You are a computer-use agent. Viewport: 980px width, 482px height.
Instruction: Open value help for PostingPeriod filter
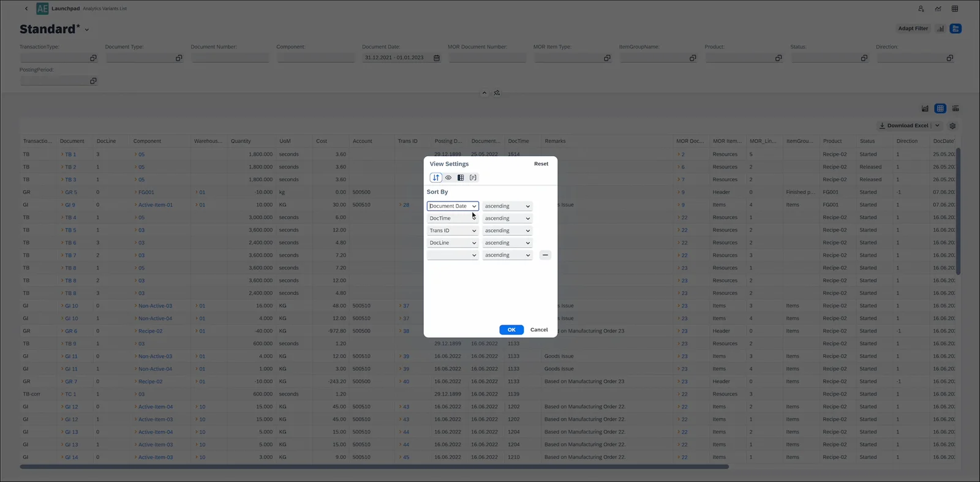pos(93,81)
